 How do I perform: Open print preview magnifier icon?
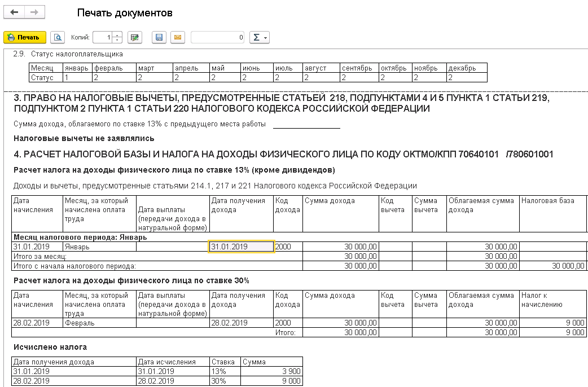pyautogui.click(x=58, y=37)
